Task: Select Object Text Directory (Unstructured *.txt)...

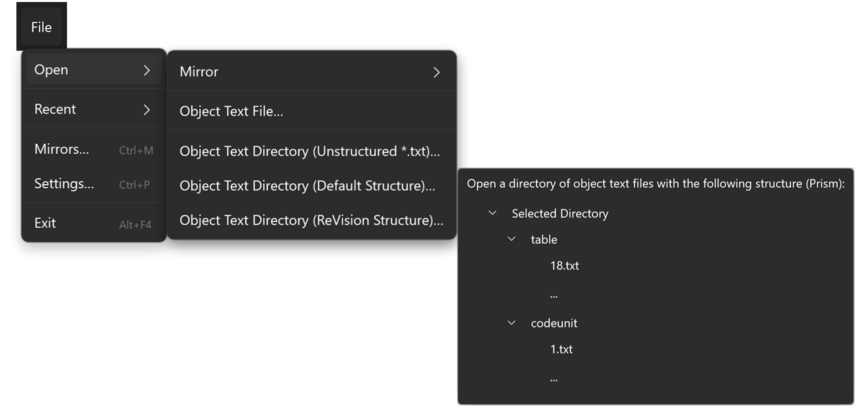Action: click(312, 151)
